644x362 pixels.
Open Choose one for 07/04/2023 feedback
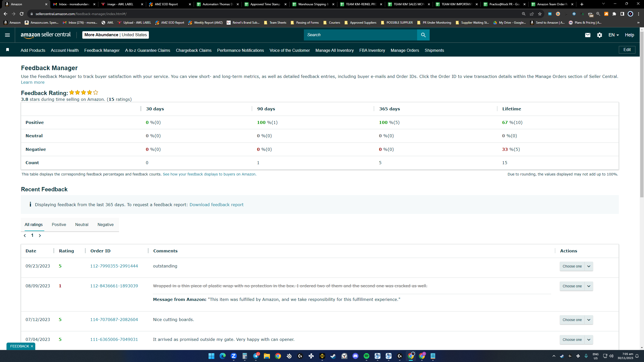point(576,340)
